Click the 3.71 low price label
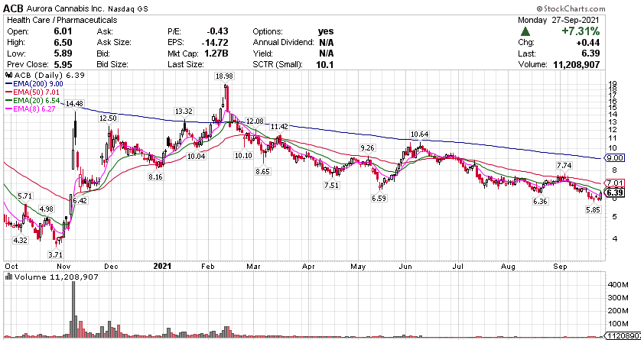 tap(57, 255)
